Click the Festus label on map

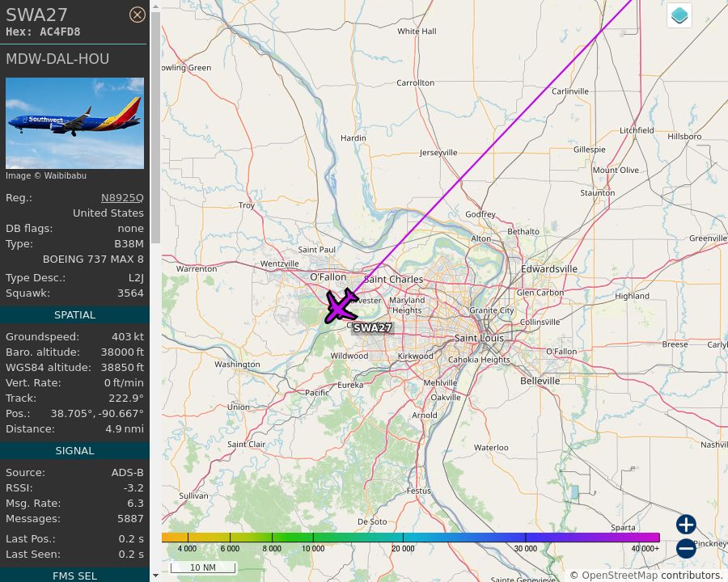[x=419, y=491]
